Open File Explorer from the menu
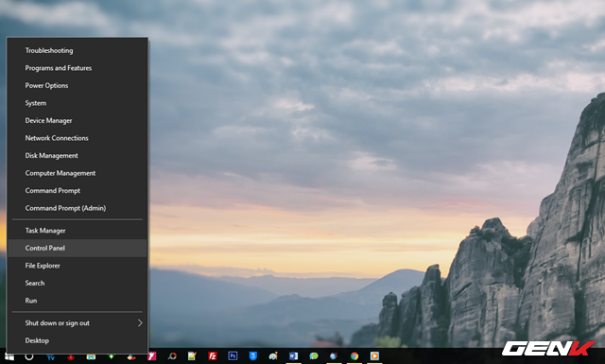The width and height of the screenshot is (605, 364). 78,266
